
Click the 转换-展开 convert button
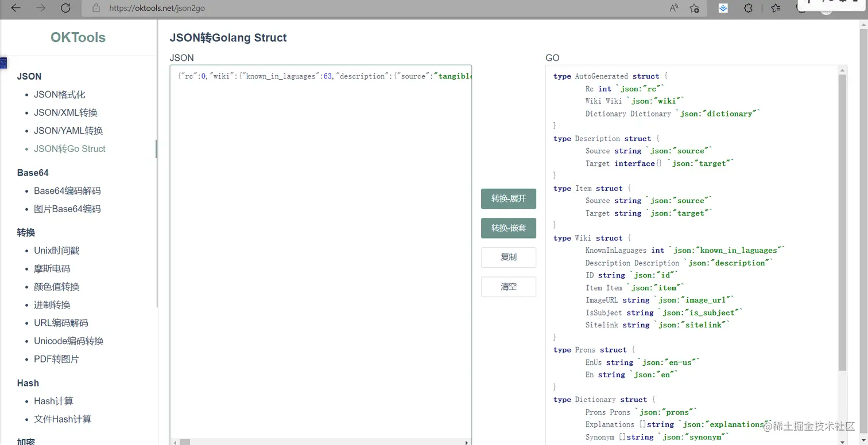tap(509, 198)
